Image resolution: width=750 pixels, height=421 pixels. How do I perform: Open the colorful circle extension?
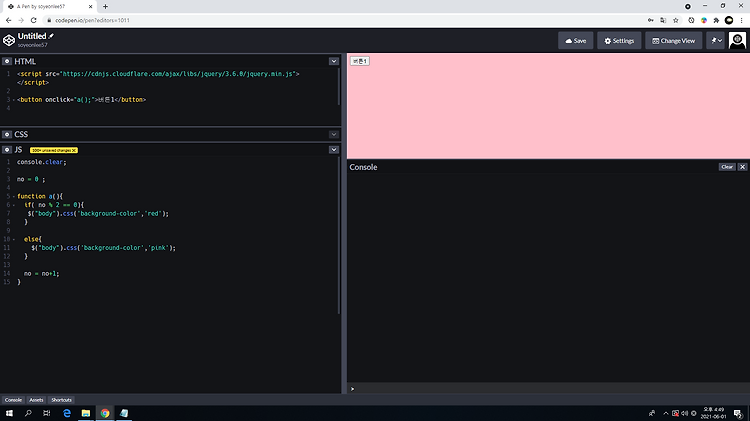point(704,20)
